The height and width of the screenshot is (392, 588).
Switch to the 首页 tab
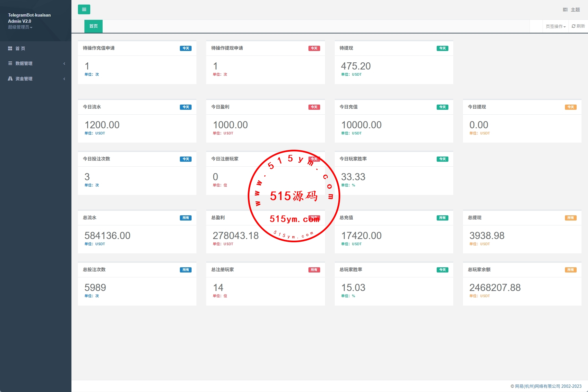coord(94,26)
